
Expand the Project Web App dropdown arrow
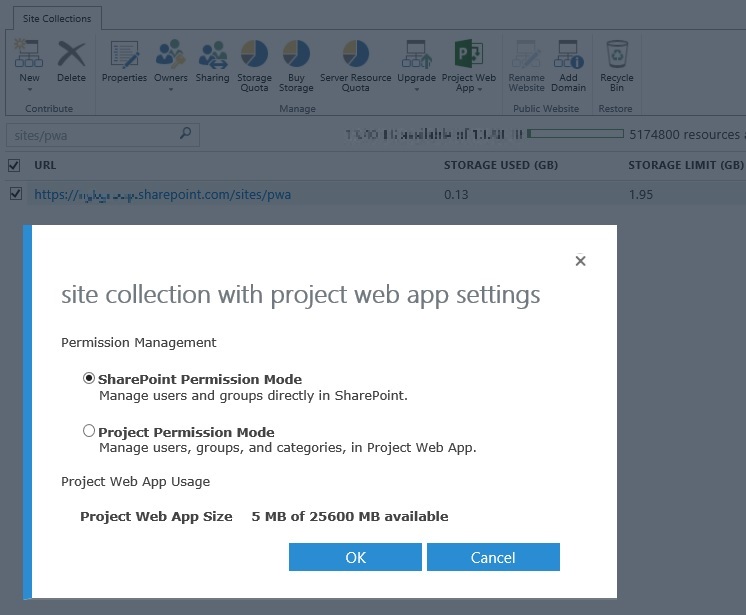pyautogui.click(x=480, y=89)
